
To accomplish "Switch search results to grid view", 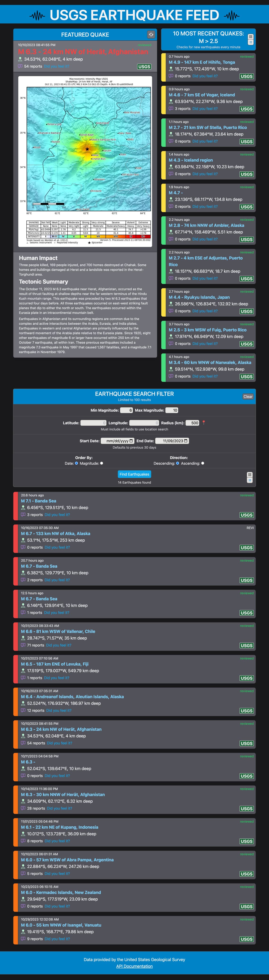I will point(250,475).
